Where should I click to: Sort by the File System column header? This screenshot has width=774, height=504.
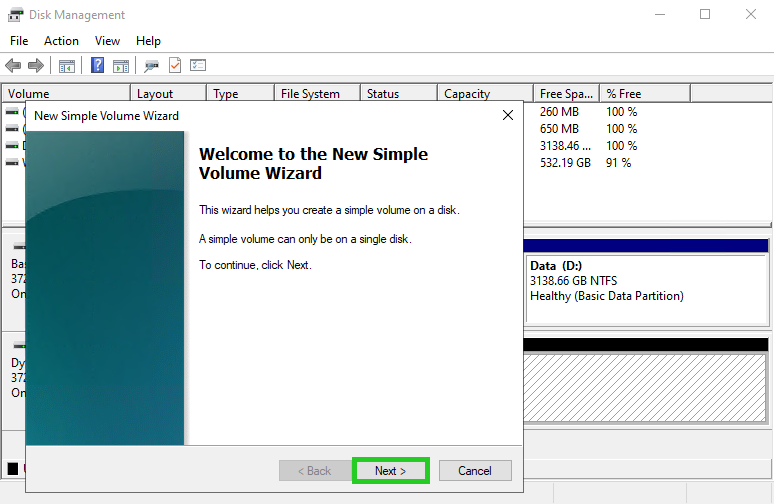pyautogui.click(x=317, y=93)
